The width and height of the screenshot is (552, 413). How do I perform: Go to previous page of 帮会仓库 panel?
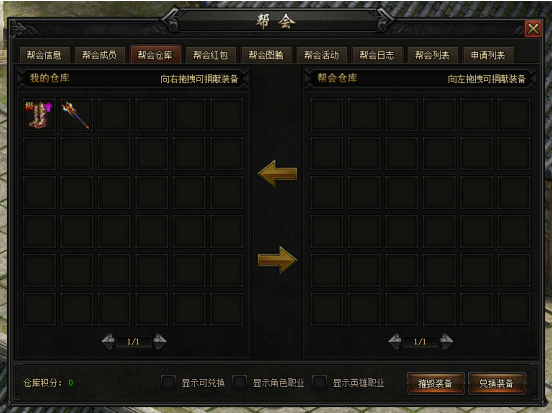(x=395, y=341)
